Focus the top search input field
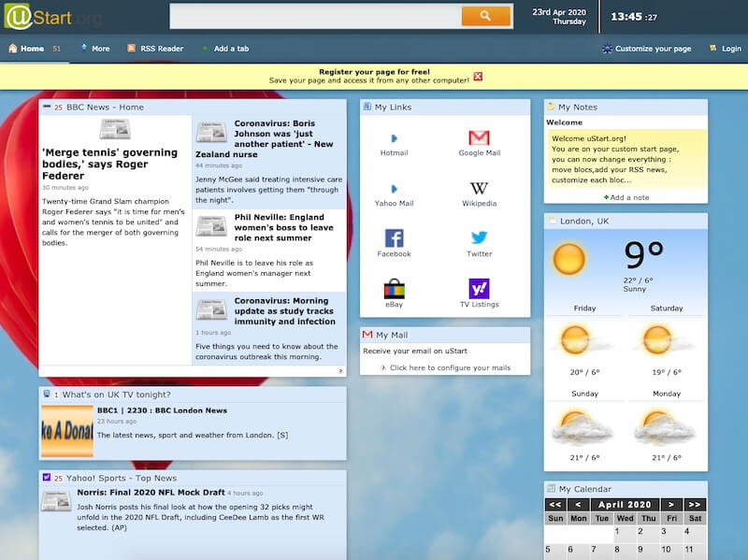Screen dimensions: 748x560 tap(316, 16)
